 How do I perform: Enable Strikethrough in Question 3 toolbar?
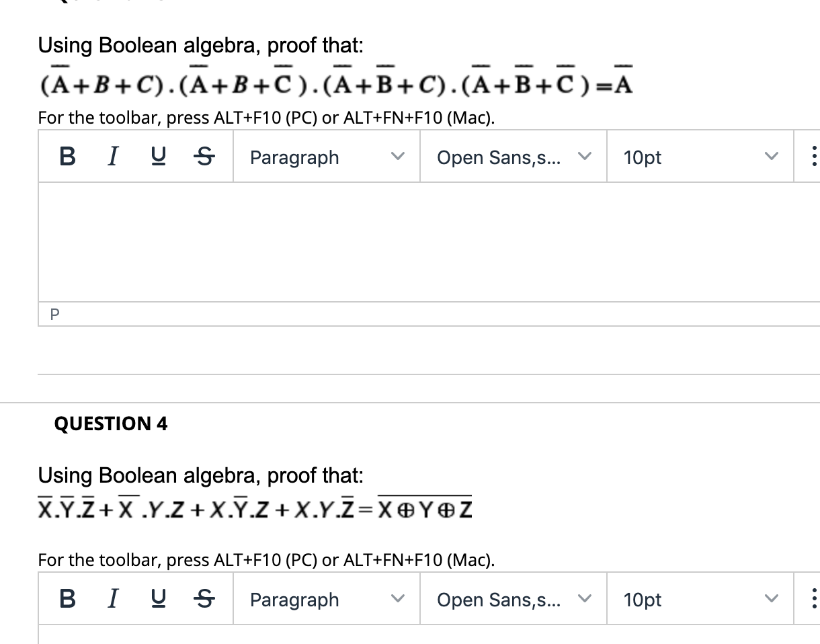tap(203, 157)
